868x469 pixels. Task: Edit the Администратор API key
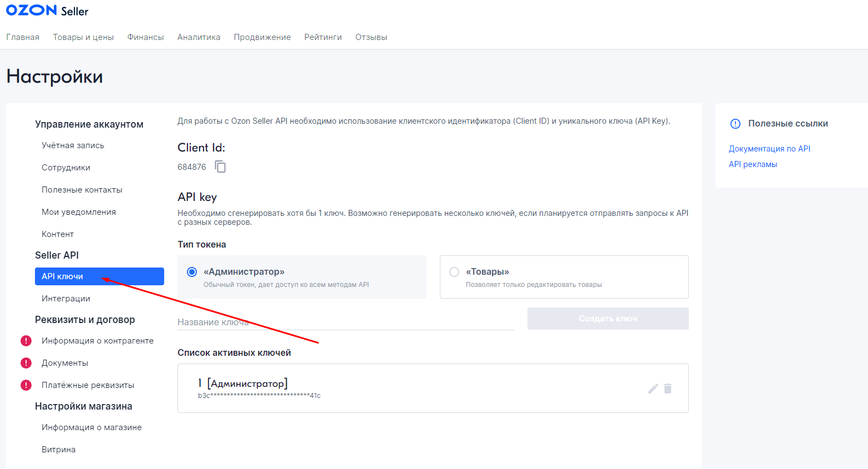pos(653,389)
